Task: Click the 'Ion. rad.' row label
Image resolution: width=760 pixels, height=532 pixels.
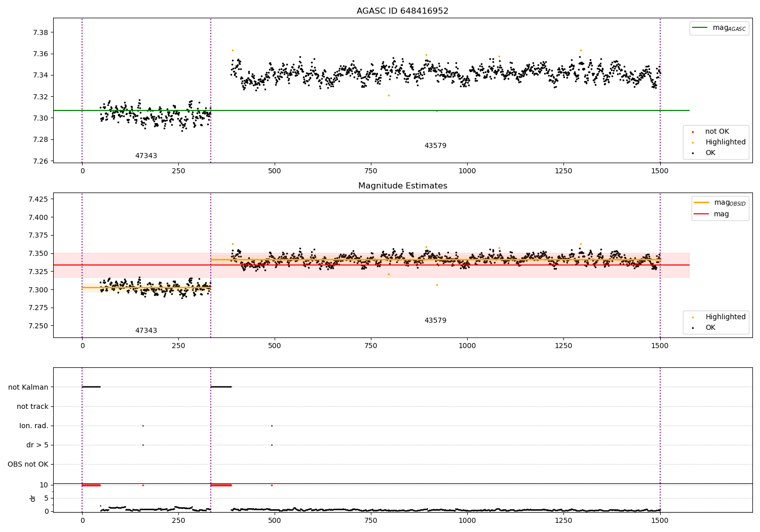Action: 34,426
